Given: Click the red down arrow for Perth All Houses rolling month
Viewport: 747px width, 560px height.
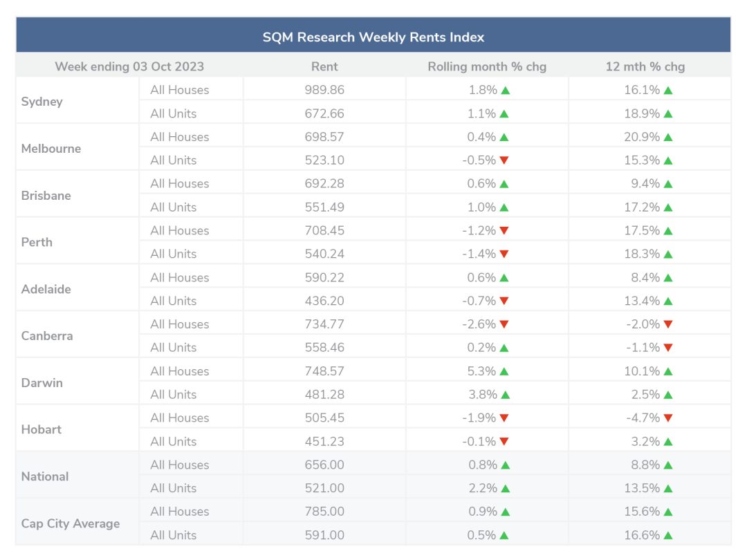Looking at the screenshot, I should tap(504, 231).
